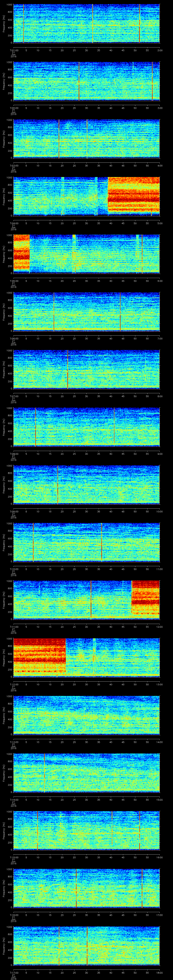Screen dimensions: 173x980
Task: Click the spike near 36 s in the 7:10:00 panel
Action: (102, 542)
